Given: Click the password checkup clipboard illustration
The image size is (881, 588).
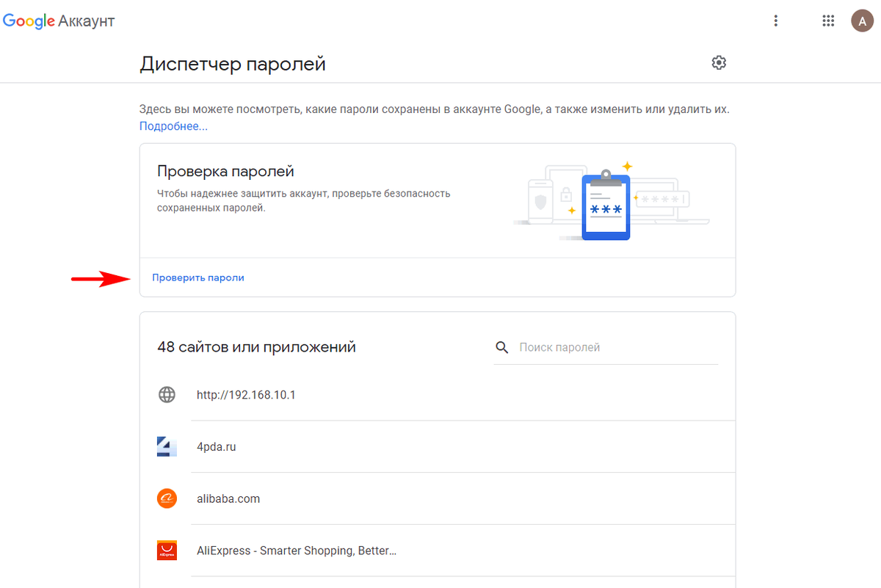Looking at the screenshot, I should pyautogui.click(x=606, y=205).
